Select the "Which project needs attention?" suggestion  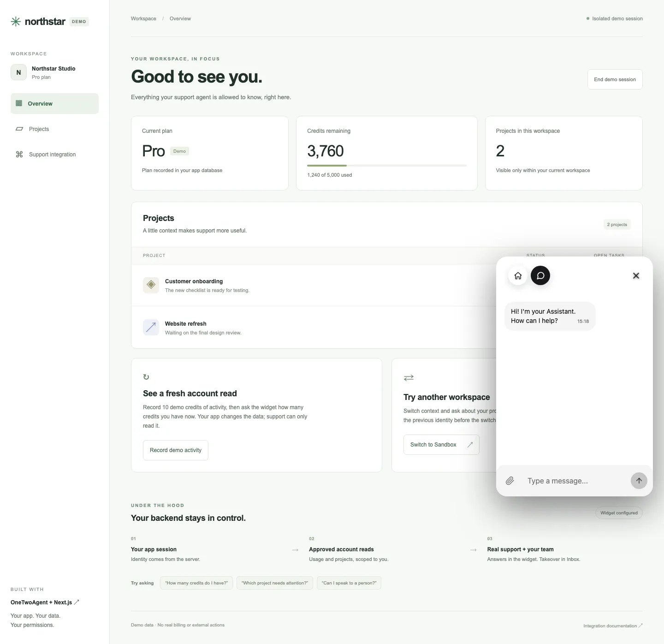(275, 583)
